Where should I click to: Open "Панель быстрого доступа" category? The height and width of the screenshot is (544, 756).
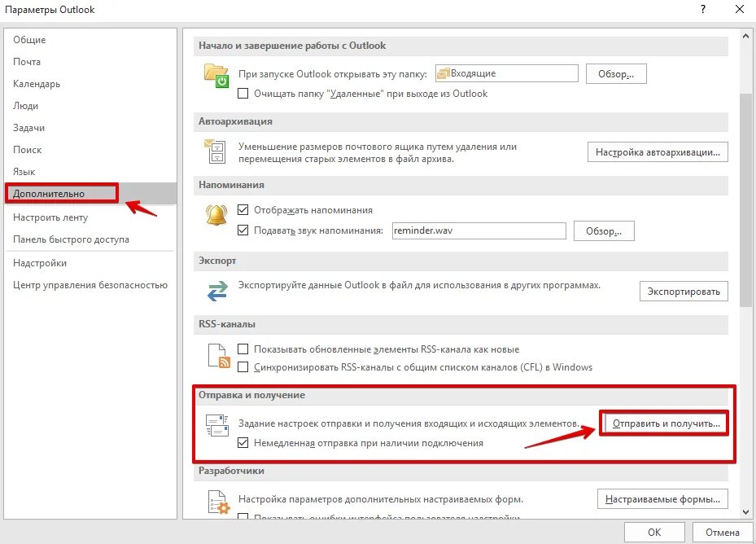90,239
